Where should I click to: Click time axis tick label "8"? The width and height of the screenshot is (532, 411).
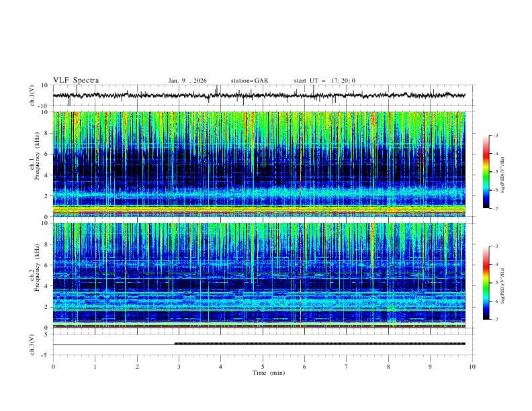(x=388, y=367)
